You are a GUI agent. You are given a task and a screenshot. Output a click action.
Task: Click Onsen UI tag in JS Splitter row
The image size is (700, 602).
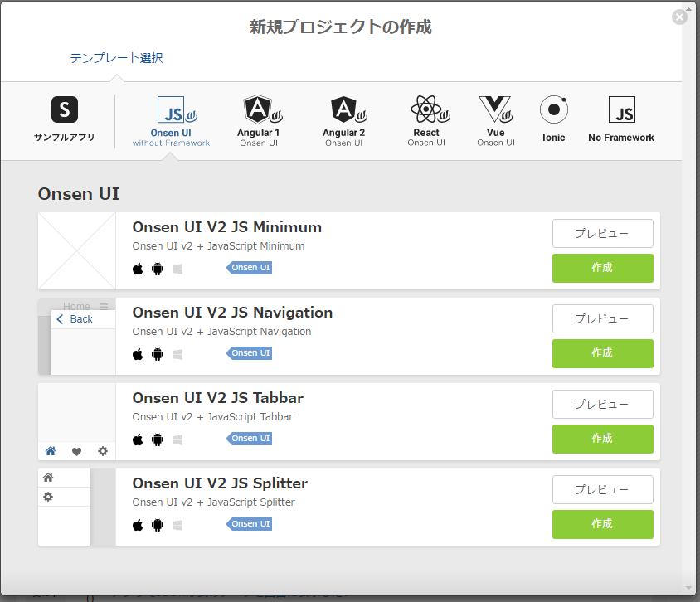pos(249,524)
